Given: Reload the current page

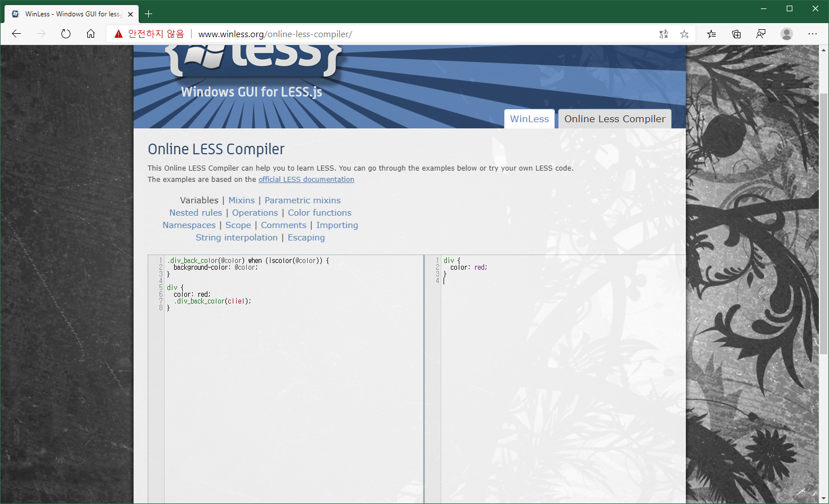Looking at the screenshot, I should click(66, 34).
